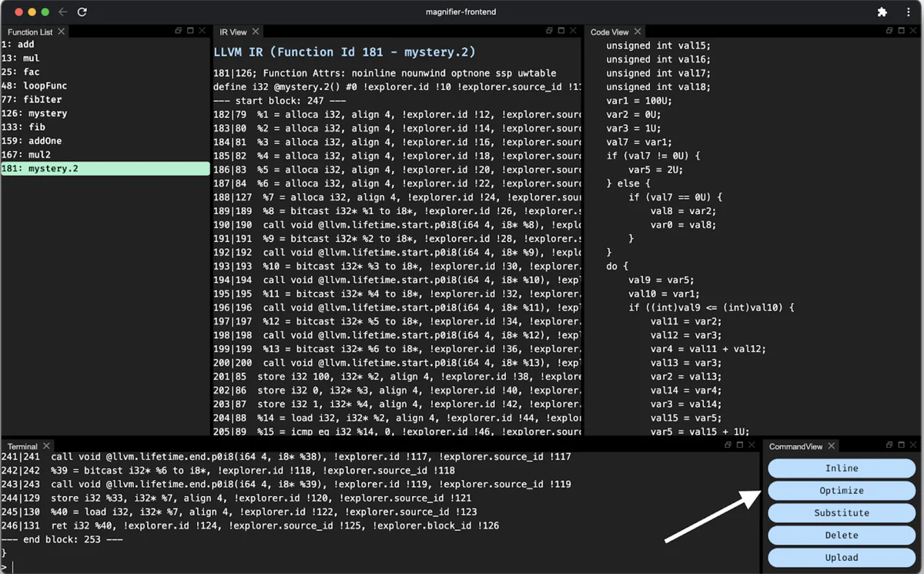Select function '48: loopFunc'
Viewport: 924px width, 574px height.
pos(105,86)
